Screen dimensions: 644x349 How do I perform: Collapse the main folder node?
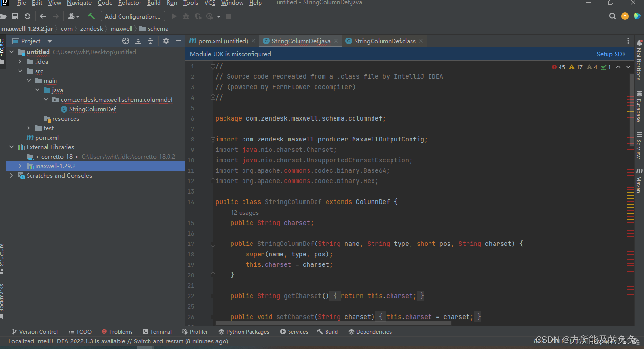(x=28, y=80)
